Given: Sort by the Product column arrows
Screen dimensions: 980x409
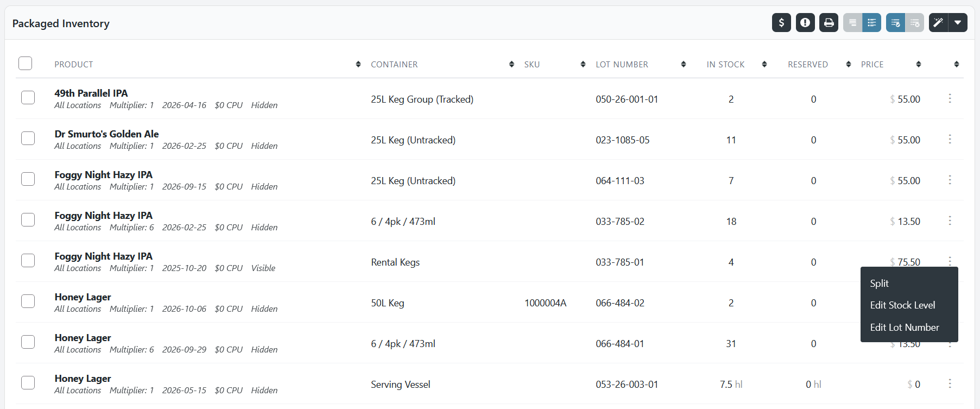Looking at the screenshot, I should pyautogui.click(x=358, y=64).
